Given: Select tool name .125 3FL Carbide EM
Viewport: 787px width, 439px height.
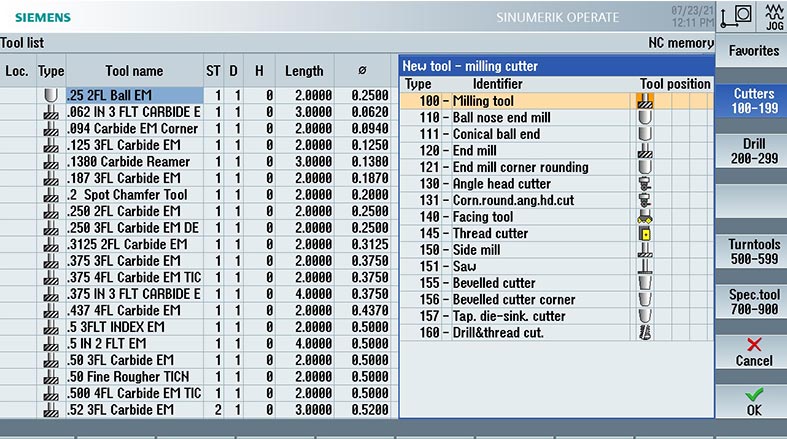Looking at the screenshot, I should tap(135, 145).
